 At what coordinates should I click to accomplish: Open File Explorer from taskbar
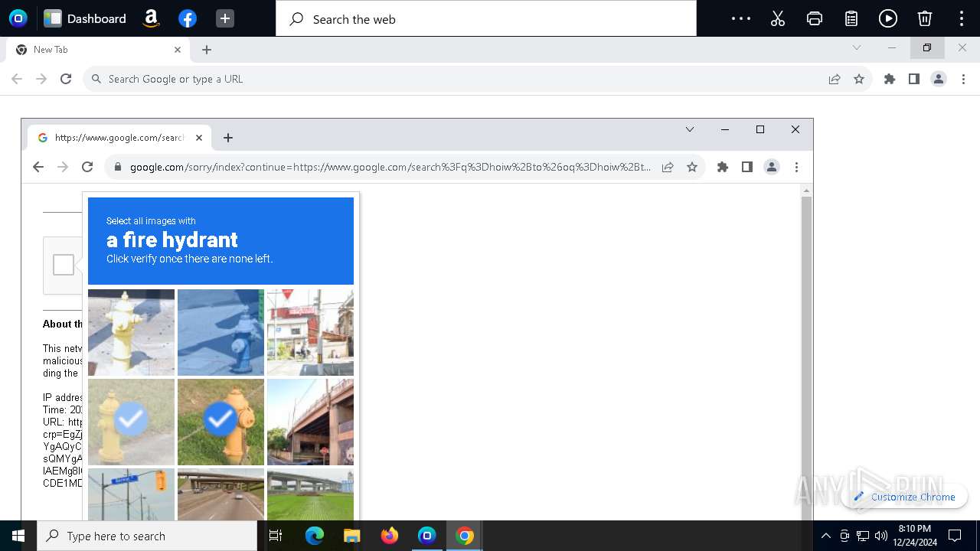pyautogui.click(x=352, y=536)
